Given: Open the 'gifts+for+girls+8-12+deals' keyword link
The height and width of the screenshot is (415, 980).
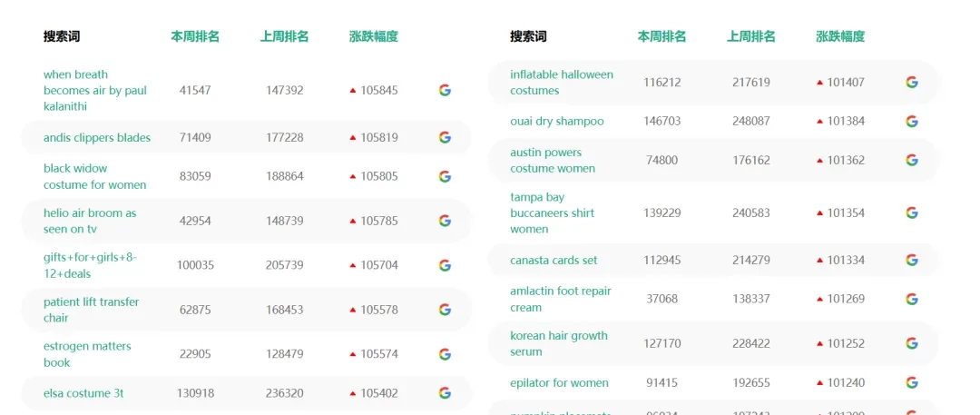Looking at the screenshot, I should [89, 265].
